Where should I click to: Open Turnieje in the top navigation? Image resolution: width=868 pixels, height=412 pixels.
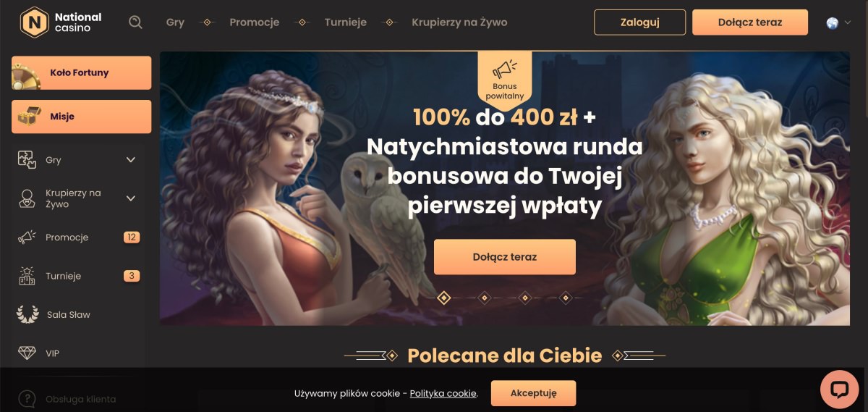click(x=344, y=22)
